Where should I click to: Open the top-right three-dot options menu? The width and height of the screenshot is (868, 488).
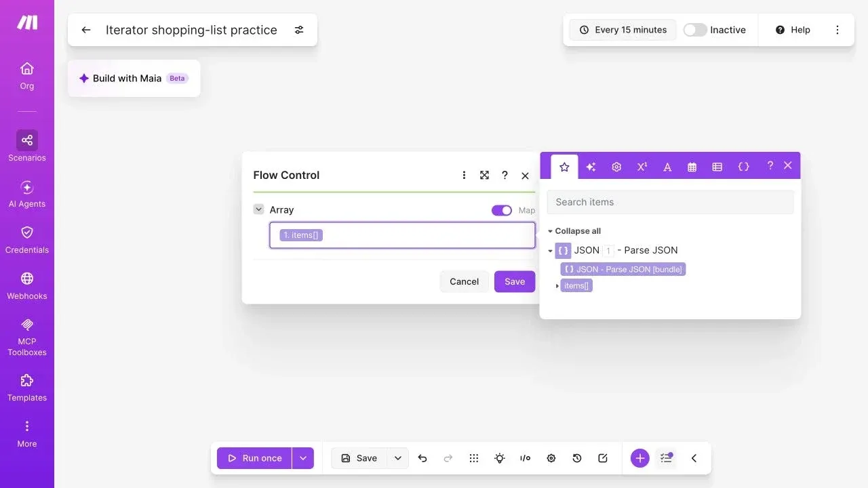pyautogui.click(x=837, y=30)
